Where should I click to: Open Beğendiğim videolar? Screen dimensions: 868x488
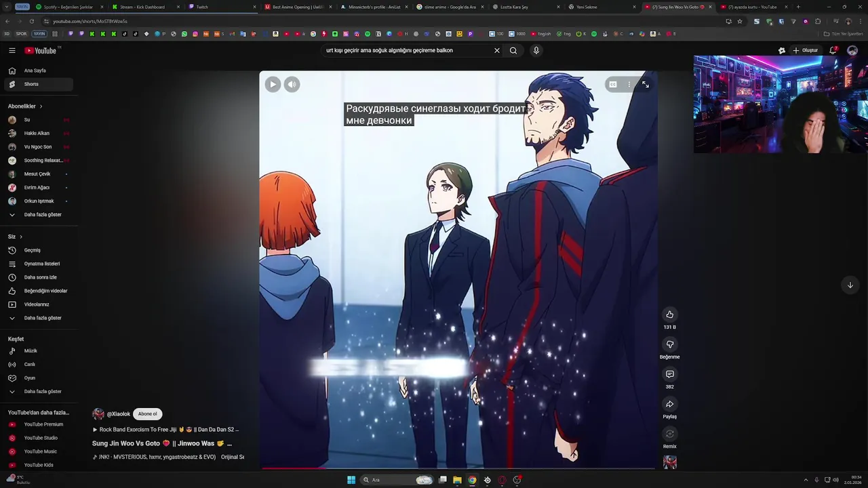37,291
